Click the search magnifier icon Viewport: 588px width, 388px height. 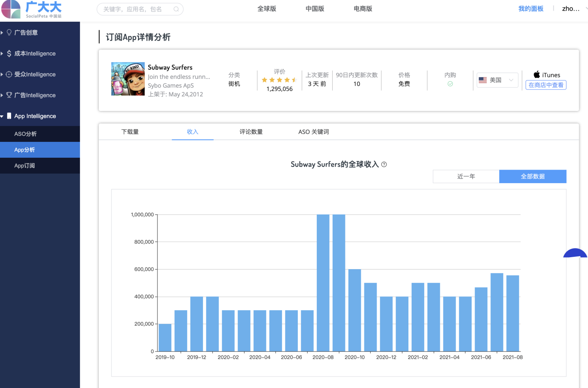[176, 9]
